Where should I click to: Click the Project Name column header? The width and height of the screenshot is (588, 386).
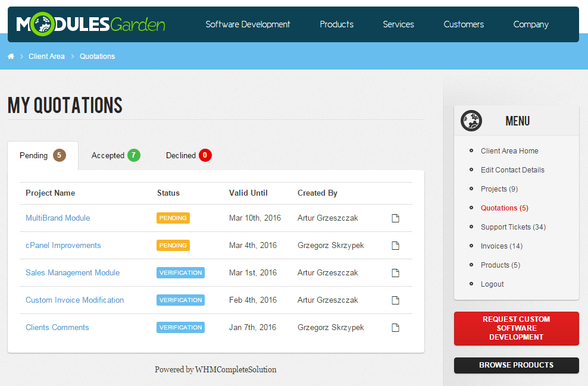pos(50,193)
